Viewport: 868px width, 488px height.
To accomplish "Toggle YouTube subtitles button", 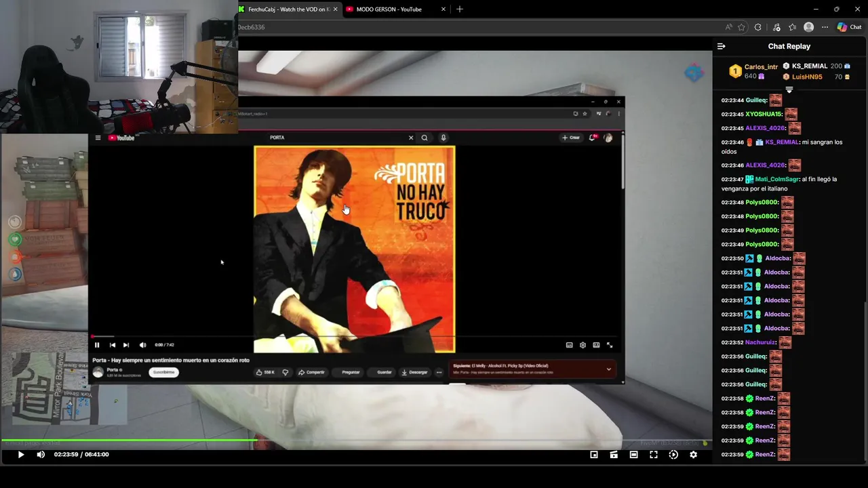I will 569,345.
